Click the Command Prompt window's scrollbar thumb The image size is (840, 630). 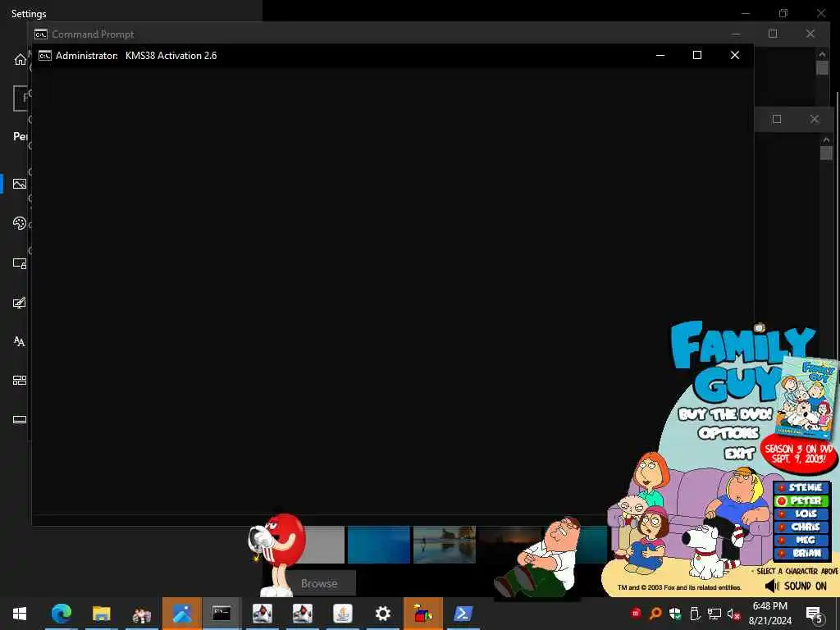click(x=822, y=68)
